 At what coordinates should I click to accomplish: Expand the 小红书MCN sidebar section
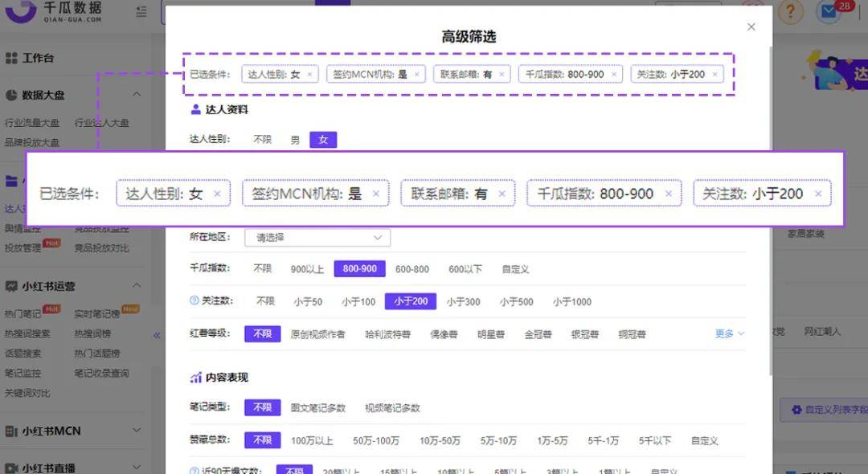(136, 431)
